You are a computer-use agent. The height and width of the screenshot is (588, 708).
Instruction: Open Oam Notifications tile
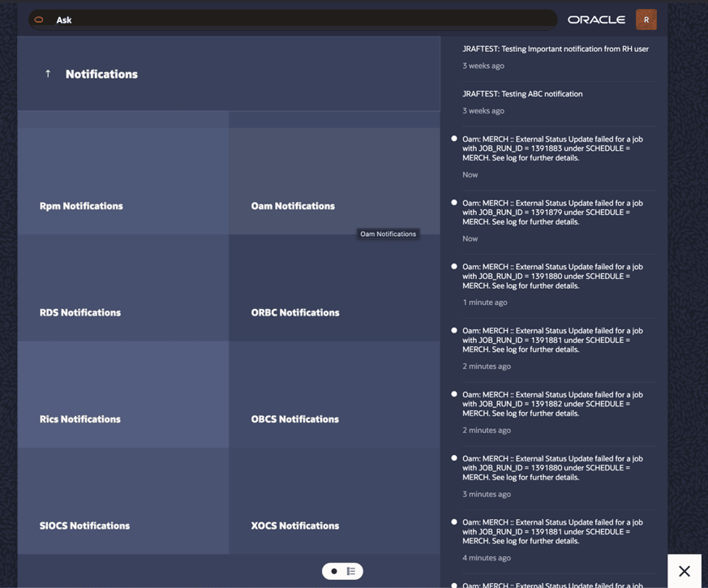tap(335, 181)
